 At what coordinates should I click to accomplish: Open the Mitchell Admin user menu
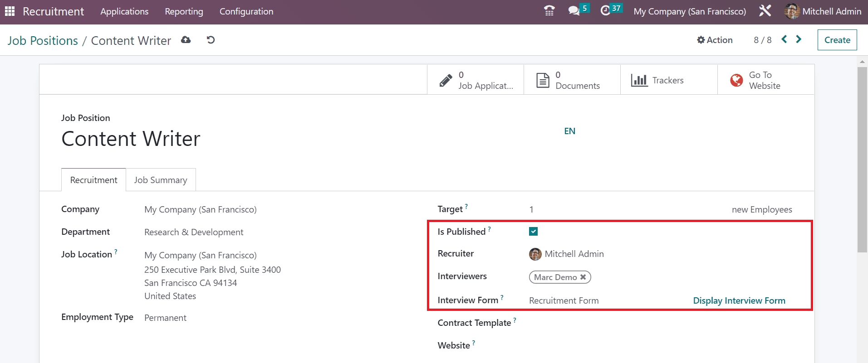click(823, 11)
